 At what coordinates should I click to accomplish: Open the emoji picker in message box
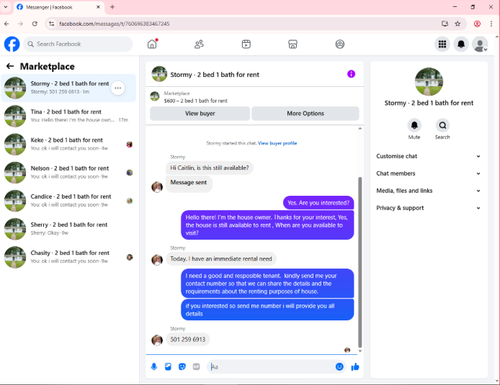click(x=339, y=367)
